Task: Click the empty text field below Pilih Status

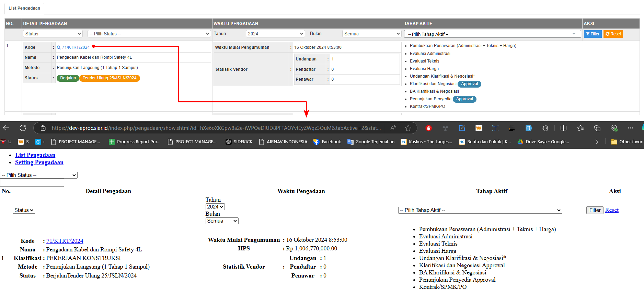Action: (x=32, y=183)
